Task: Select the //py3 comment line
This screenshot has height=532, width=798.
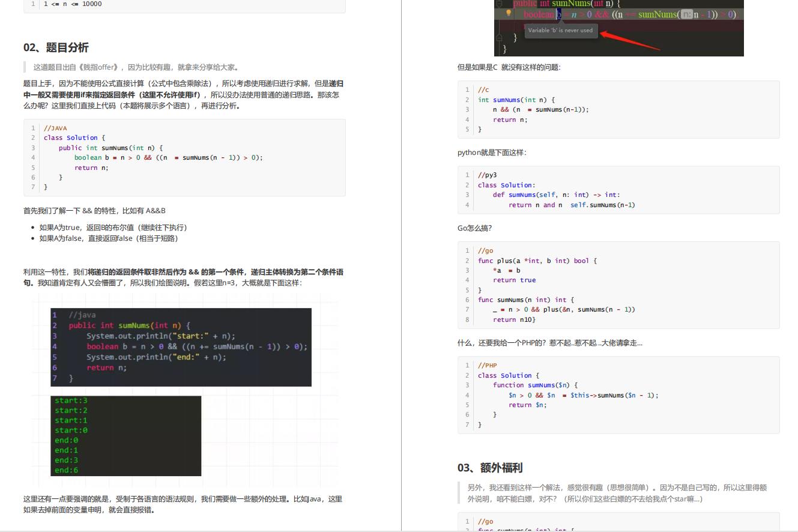Action: (x=488, y=175)
